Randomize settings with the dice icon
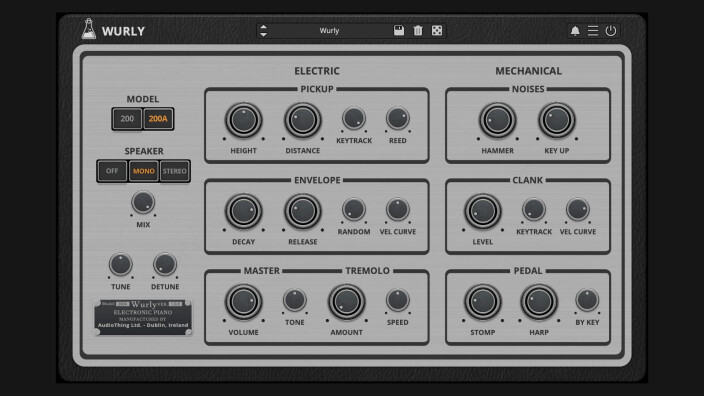Screen dimensions: 704x396 (x=437, y=31)
